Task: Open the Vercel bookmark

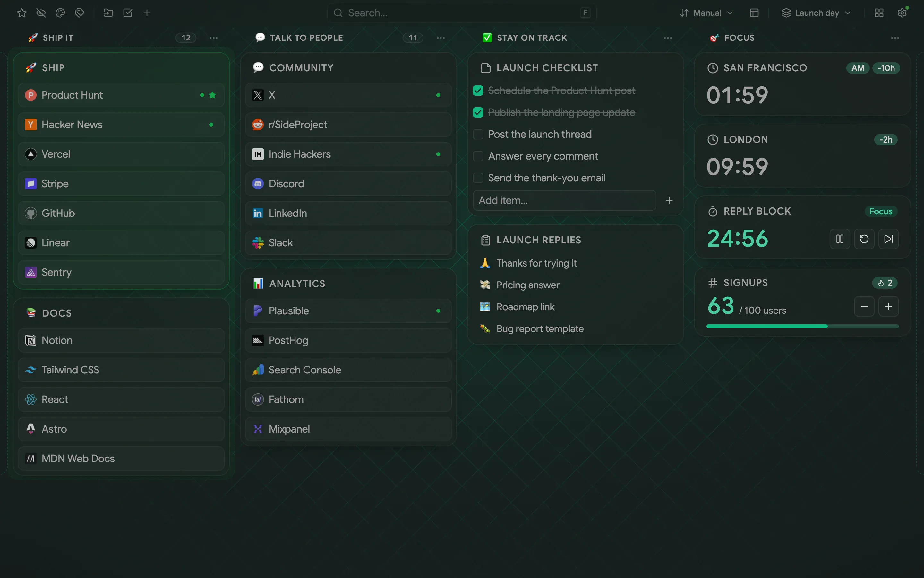Action: [121, 154]
